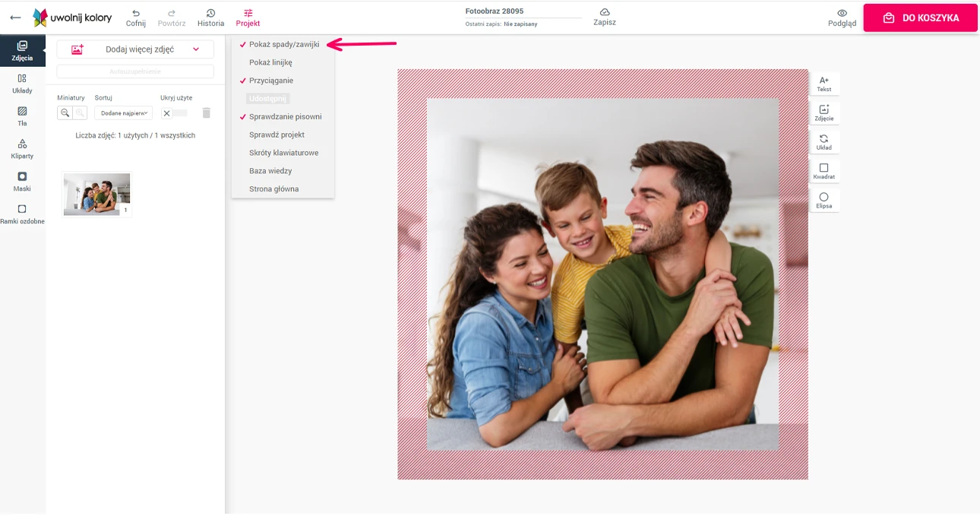Open the Maski masks panel
The image size is (980, 516).
tap(22, 181)
